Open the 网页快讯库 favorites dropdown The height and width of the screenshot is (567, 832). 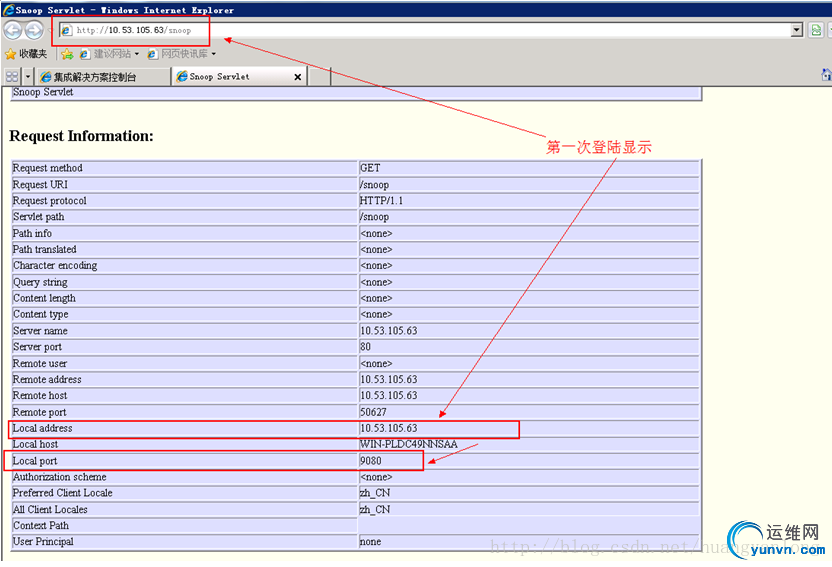[181, 54]
